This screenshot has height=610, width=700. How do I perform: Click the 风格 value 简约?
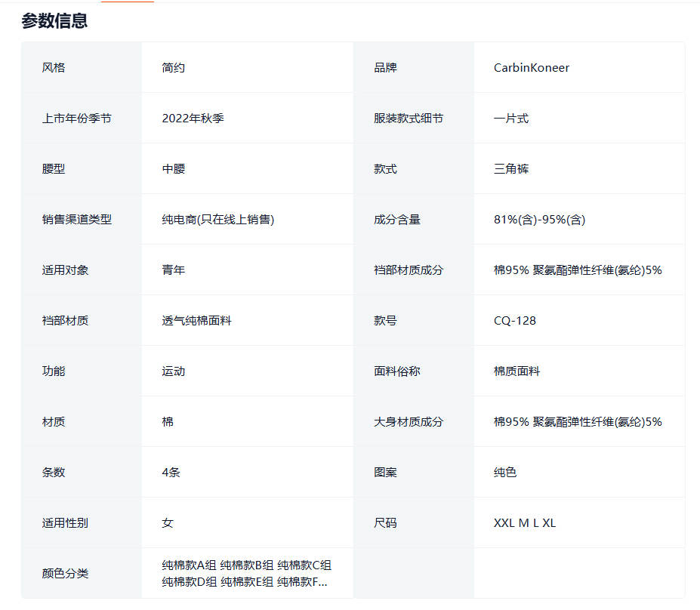point(173,68)
